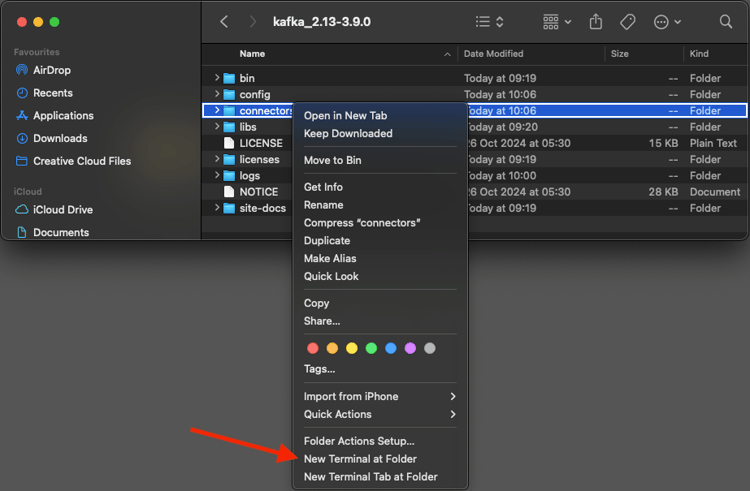Choose Make Alias
The height and width of the screenshot is (491, 750).
[x=330, y=258]
